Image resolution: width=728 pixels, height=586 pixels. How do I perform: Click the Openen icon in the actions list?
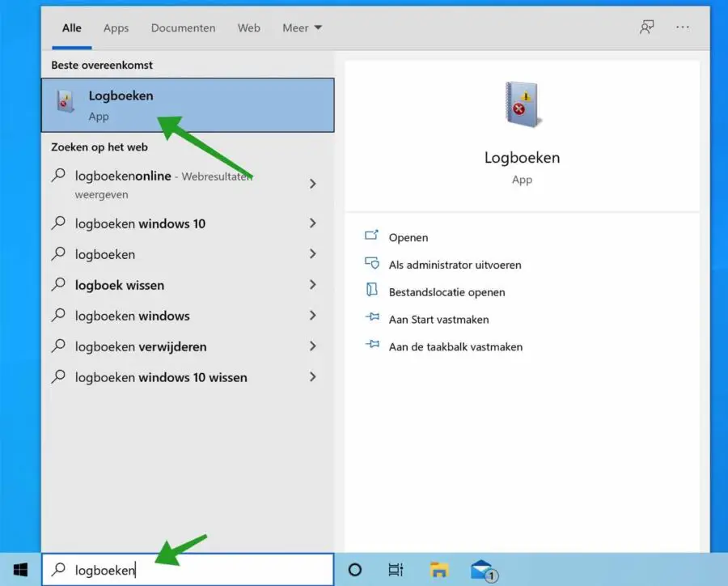tap(371, 236)
